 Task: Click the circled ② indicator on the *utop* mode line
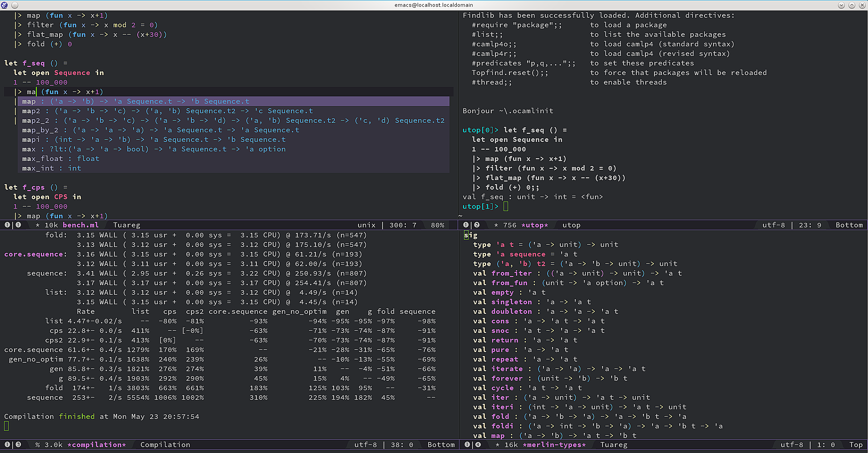coord(476,225)
